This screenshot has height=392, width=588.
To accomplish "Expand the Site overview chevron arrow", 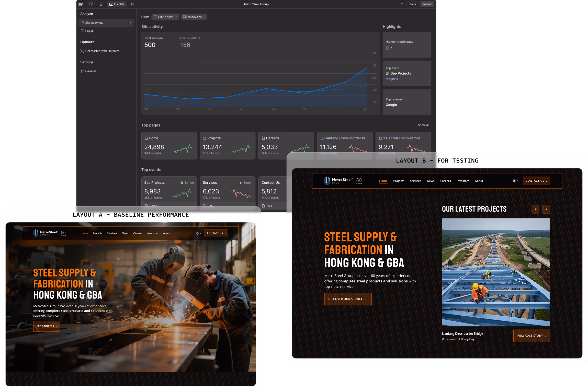I will click(x=130, y=23).
